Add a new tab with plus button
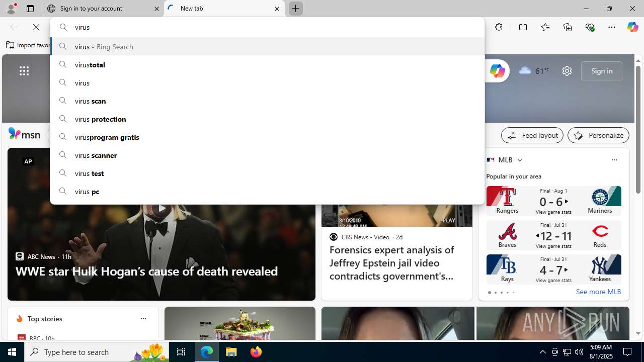Screen dimensions: 644x362 [x=295, y=9]
